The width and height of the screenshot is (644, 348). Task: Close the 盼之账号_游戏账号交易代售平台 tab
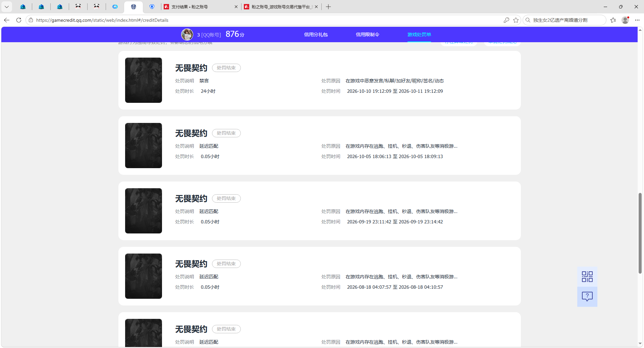316,7
